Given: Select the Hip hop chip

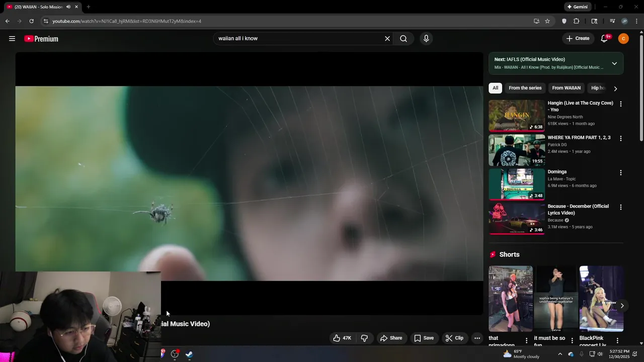Looking at the screenshot, I should (x=598, y=88).
